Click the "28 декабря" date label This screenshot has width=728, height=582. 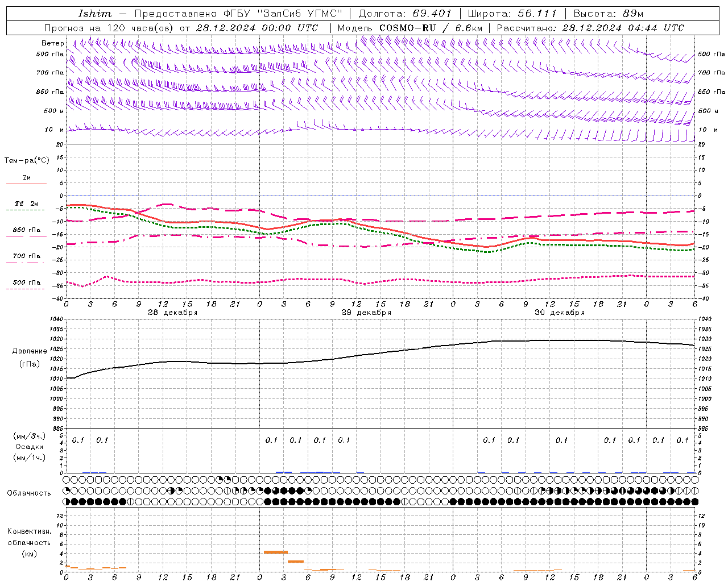click(x=173, y=313)
